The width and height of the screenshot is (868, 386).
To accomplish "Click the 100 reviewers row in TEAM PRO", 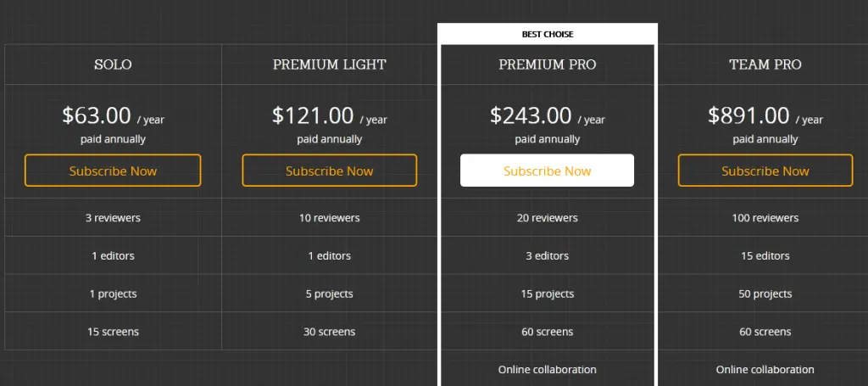I will click(x=765, y=218).
